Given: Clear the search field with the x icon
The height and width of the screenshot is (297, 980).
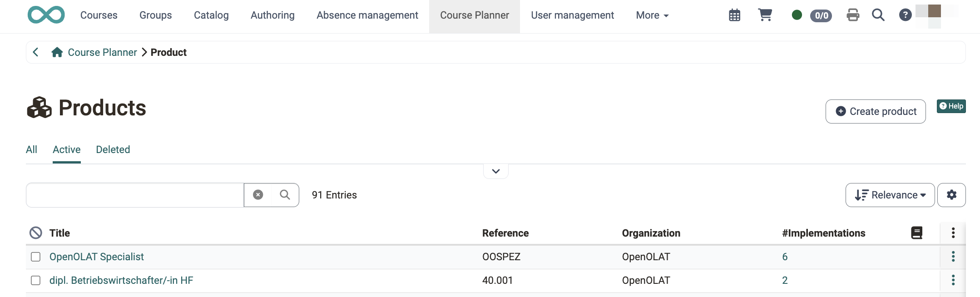Looking at the screenshot, I should 258,195.
